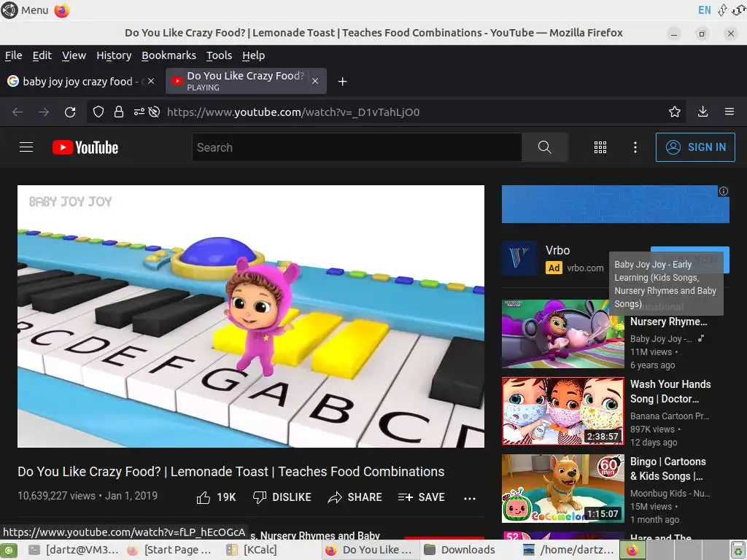The image size is (747, 560).
Task: Click the YouTube search magnifier button
Action: pyautogui.click(x=544, y=147)
